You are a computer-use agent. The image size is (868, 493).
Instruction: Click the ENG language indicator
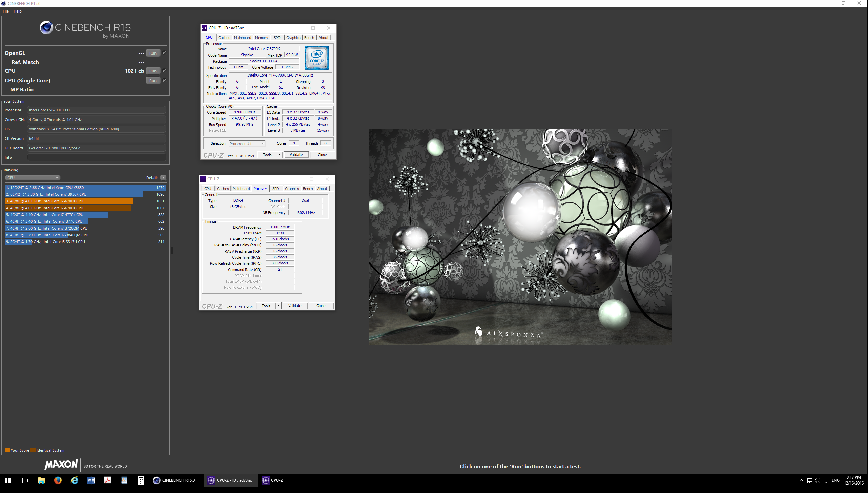835,480
